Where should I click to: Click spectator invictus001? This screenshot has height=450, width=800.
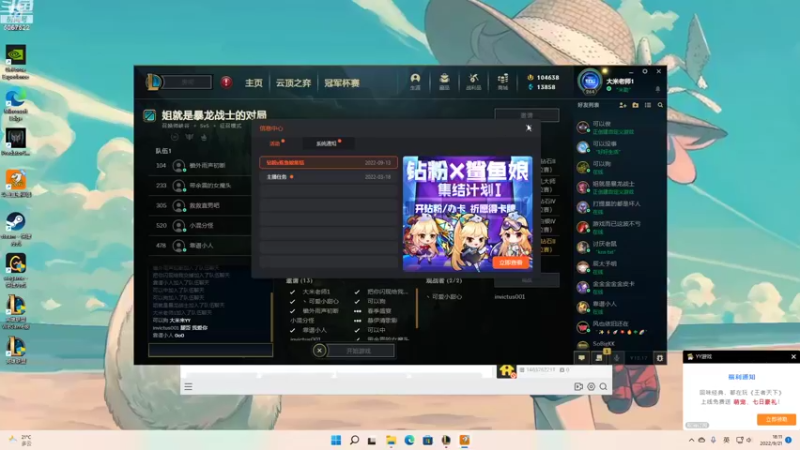tap(509, 296)
